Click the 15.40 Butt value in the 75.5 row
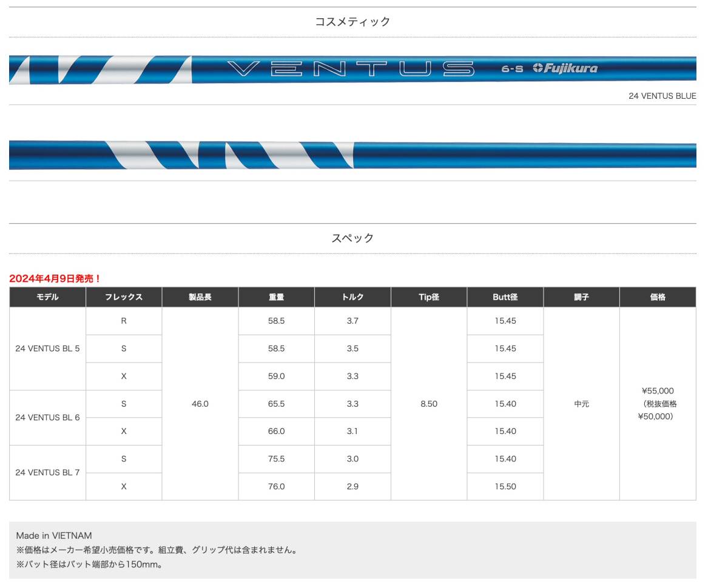Screen dimensions: 728x585 pos(505,459)
